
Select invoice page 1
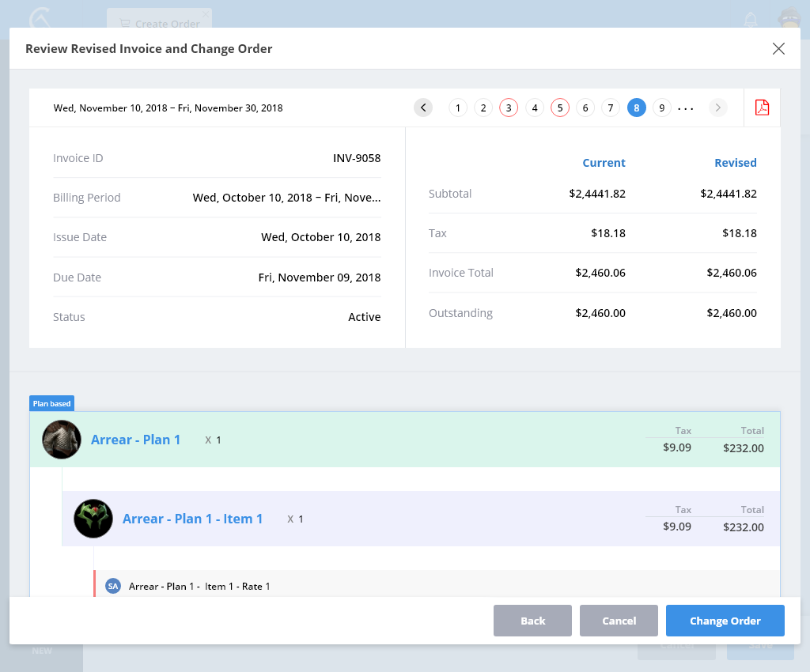point(458,108)
